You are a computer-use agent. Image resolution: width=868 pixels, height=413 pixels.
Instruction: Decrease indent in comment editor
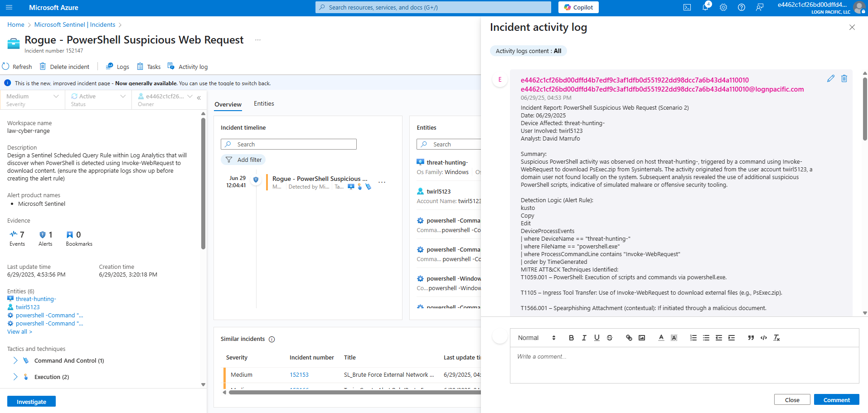[x=719, y=338]
